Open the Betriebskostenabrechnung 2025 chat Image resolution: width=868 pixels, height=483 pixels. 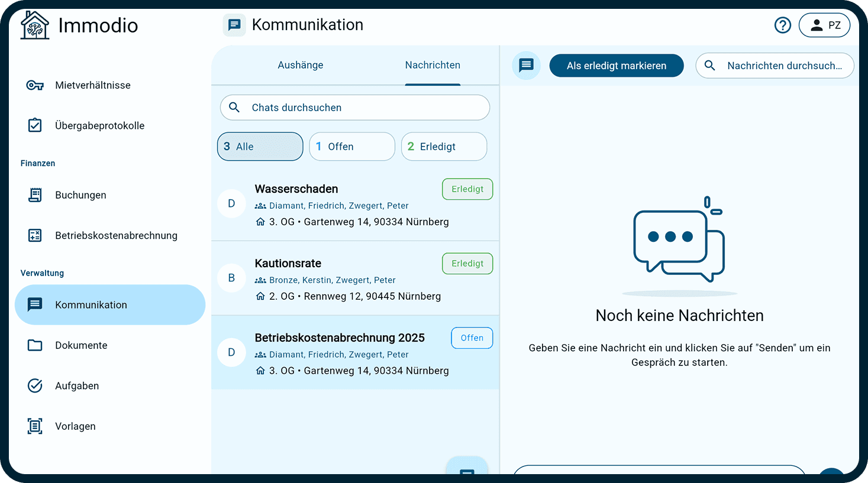click(355, 353)
